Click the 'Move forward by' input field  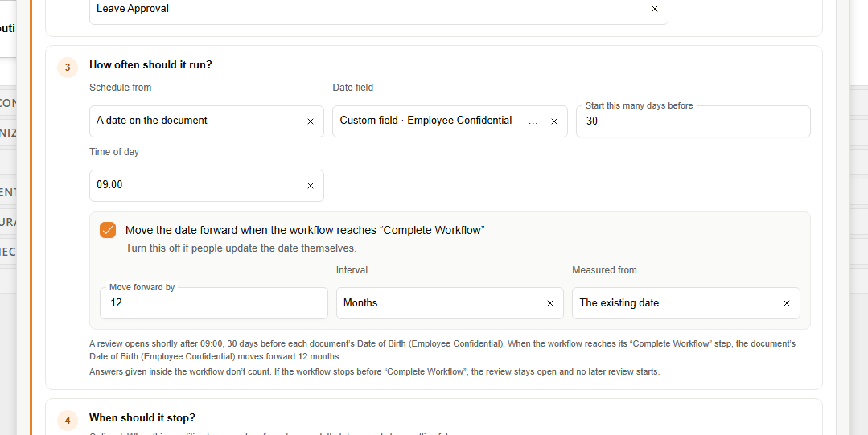point(214,302)
